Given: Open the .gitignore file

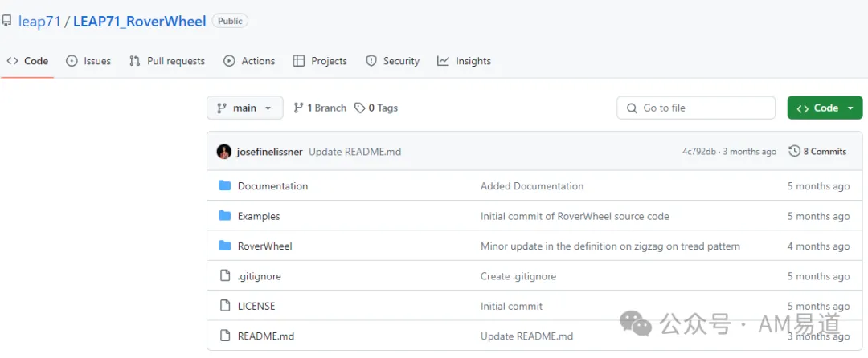Looking at the screenshot, I should coord(259,275).
